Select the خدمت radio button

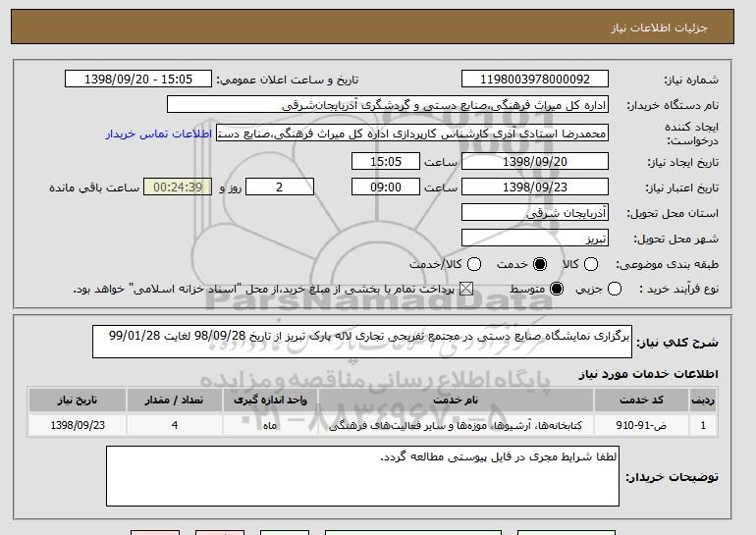coord(540,264)
